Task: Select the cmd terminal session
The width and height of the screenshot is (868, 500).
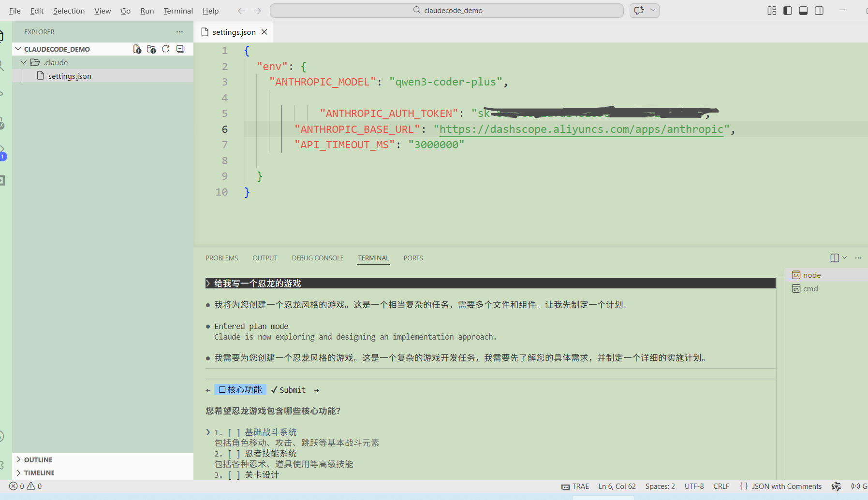Action: pyautogui.click(x=826, y=288)
